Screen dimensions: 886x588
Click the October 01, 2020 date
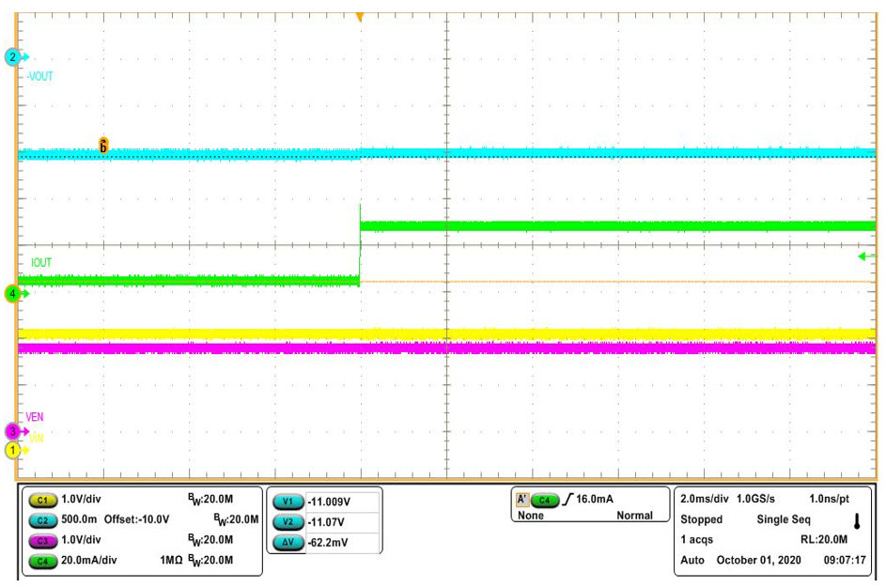(x=759, y=560)
